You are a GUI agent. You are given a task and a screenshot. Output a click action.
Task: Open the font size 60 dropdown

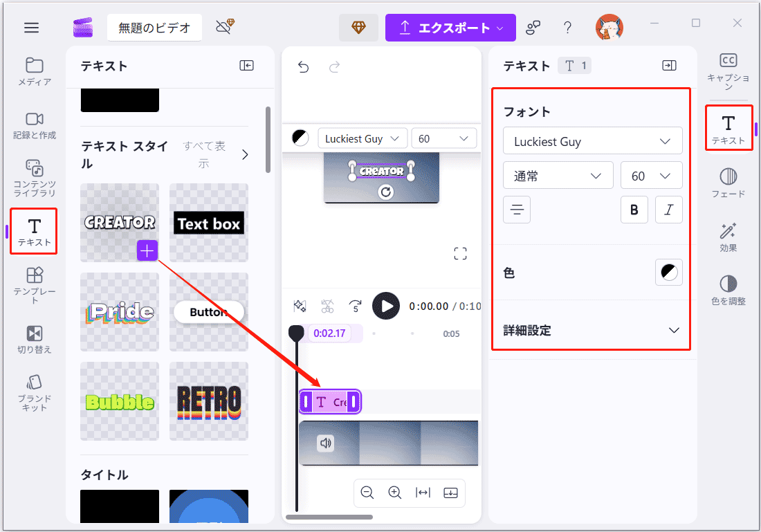coord(652,175)
